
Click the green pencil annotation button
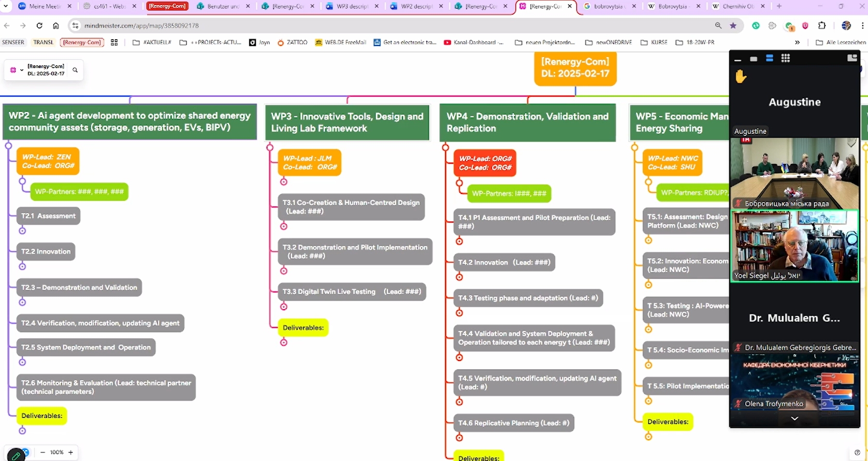tap(15, 455)
